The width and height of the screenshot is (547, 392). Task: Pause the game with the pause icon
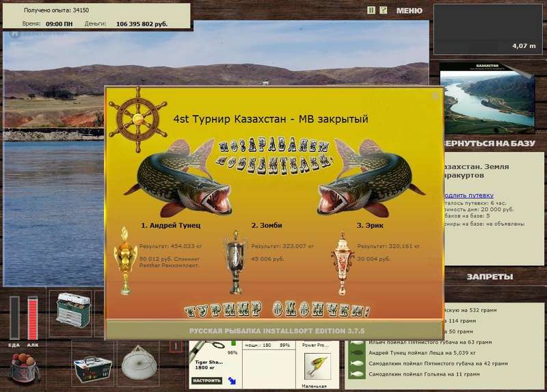pos(371,10)
